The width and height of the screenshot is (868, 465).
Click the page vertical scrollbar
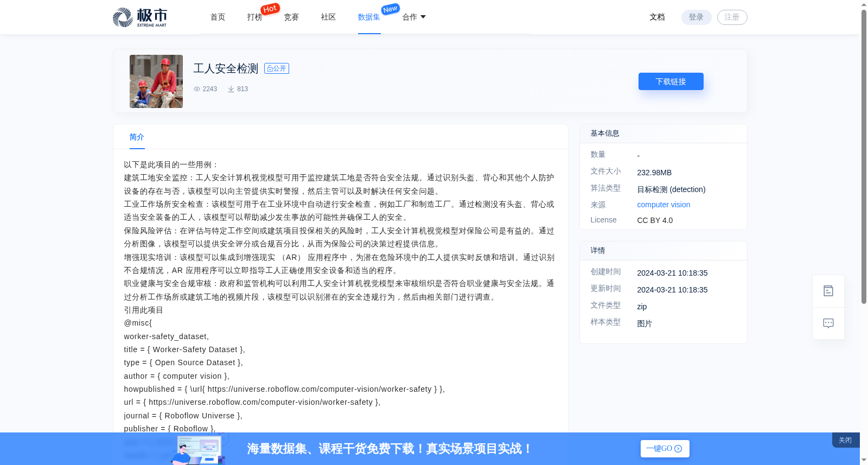(864, 157)
